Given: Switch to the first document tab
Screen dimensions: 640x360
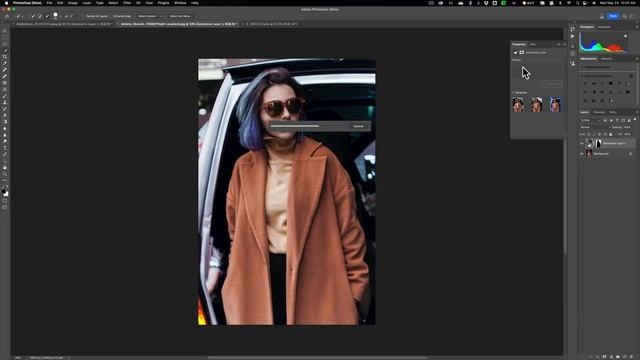Looking at the screenshot, I should (63, 24).
